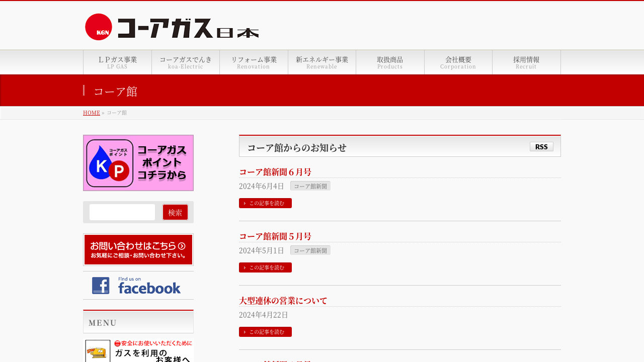The width and height of the screenshot is (644, 362).
Task: Click the コーア館 page title
Action: pyautogui.click(x=115, y=92)
